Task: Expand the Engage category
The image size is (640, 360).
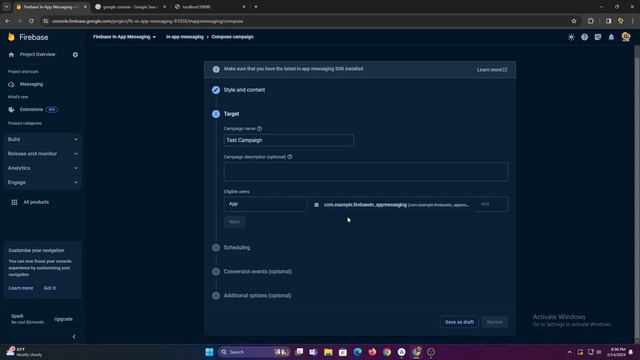Action: click(x=42, y=182)
